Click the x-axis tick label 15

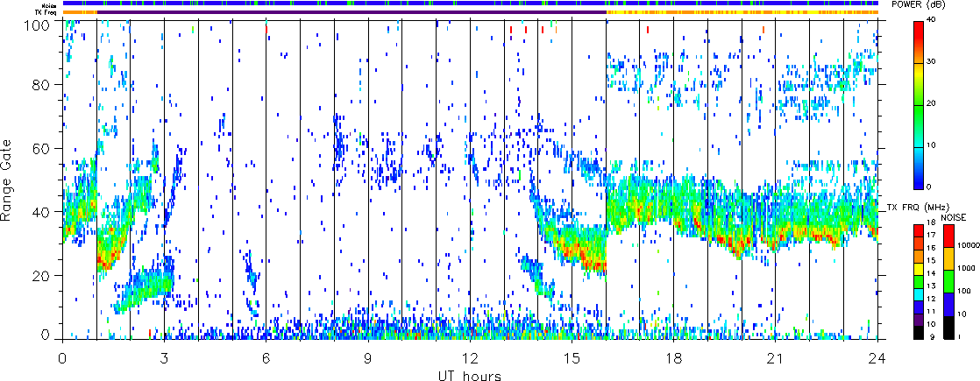pyautogui.click(x=572, y=358)
